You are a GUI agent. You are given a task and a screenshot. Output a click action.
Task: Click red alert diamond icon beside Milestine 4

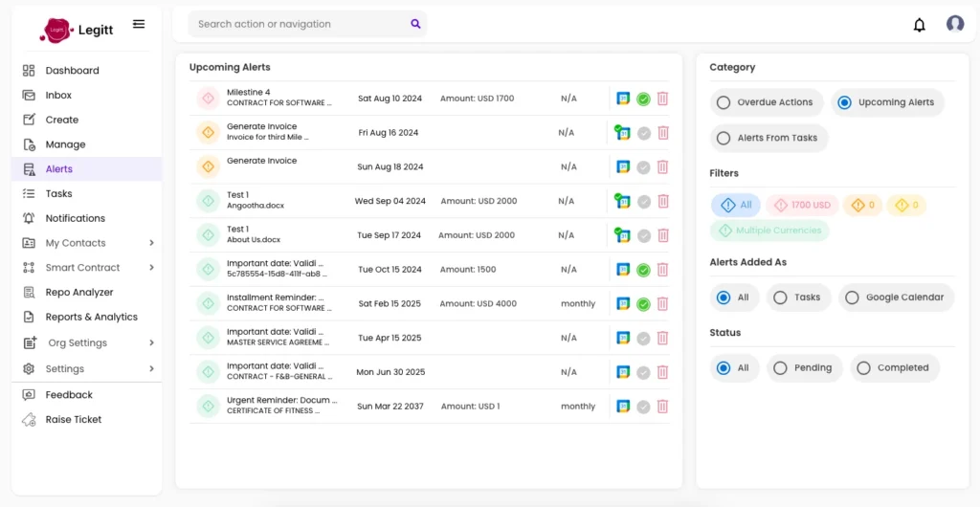(x=207, y=98)
